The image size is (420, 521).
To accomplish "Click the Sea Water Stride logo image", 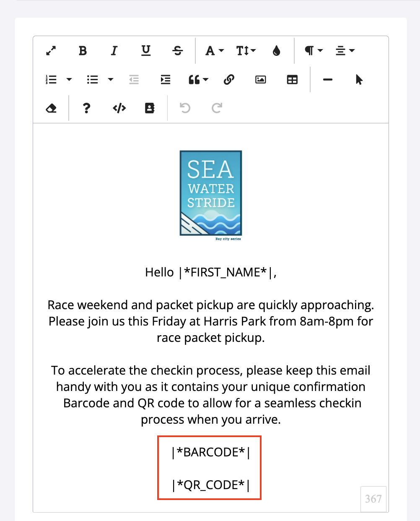I will (211, 193).
